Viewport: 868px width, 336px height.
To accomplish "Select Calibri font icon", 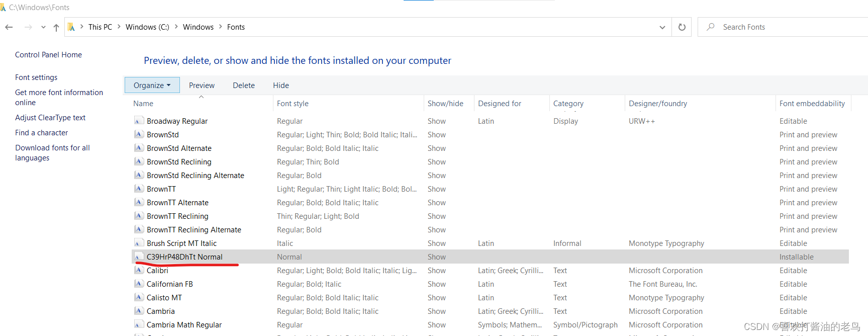I will click(x=139, y=270).
